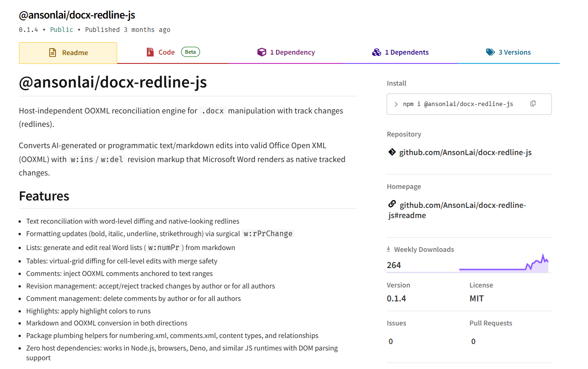Click the 264 weekly downloads count
The image size is (588, 369).
[x=394, y=265]
